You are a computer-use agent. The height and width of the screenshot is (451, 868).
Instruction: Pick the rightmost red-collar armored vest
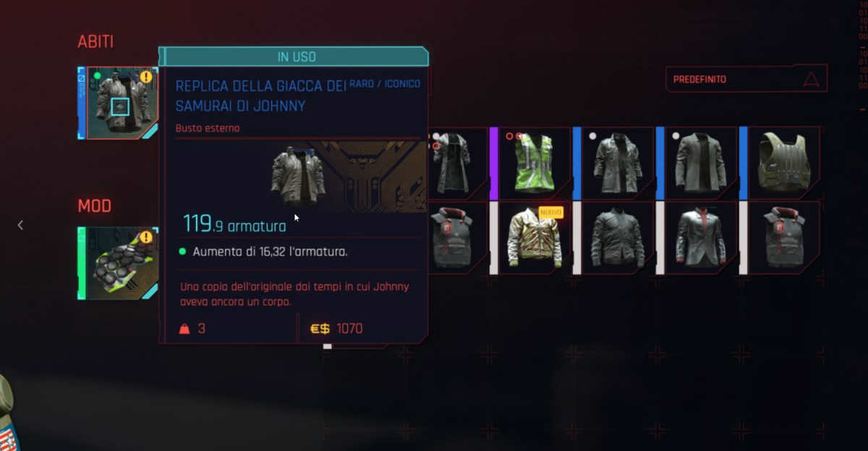[783, 238]
